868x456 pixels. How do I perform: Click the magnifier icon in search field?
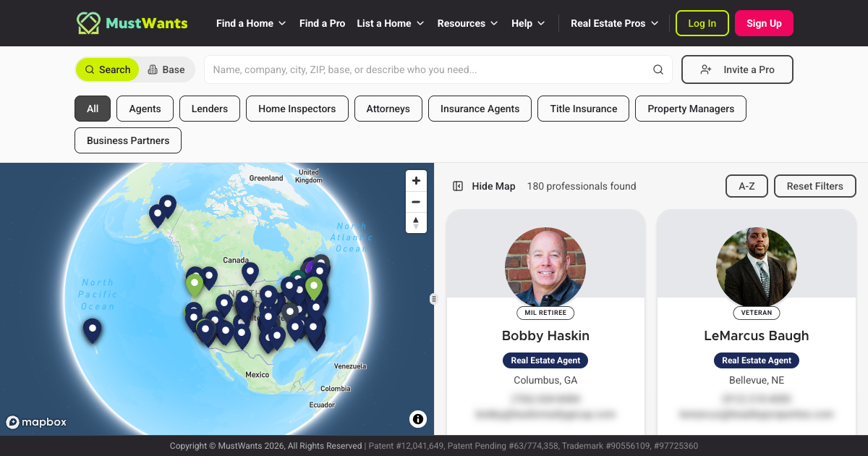click(658, 70)
